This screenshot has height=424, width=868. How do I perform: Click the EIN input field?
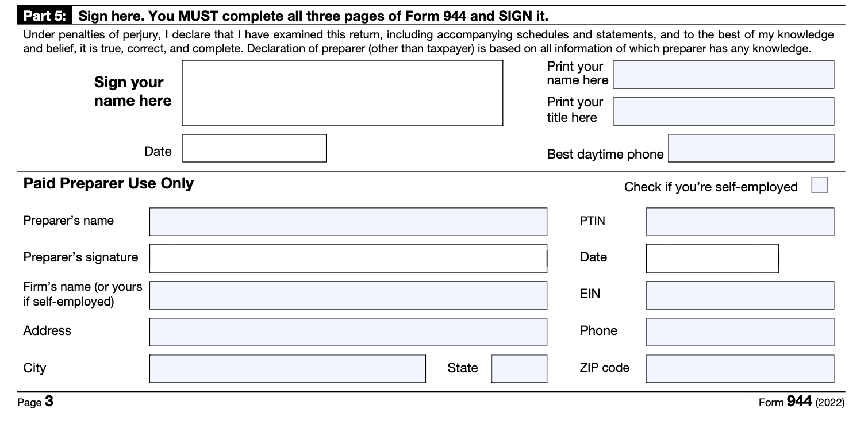[739, 295]
